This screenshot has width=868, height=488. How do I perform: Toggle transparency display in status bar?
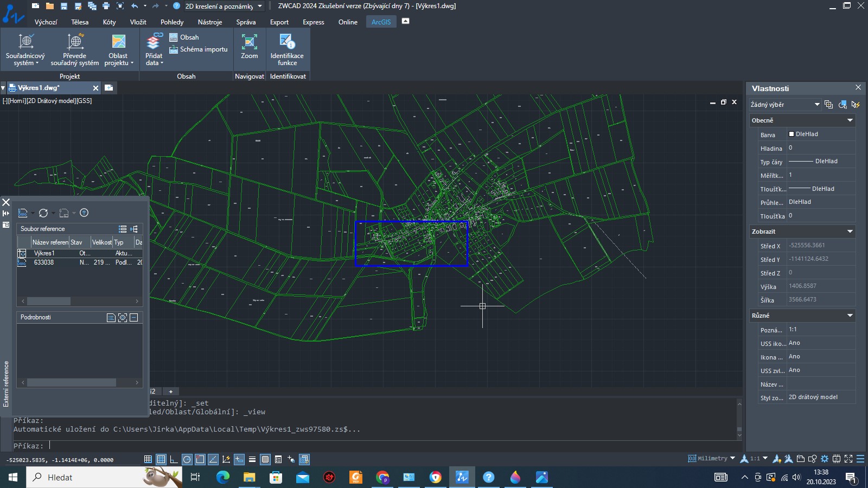265,459
